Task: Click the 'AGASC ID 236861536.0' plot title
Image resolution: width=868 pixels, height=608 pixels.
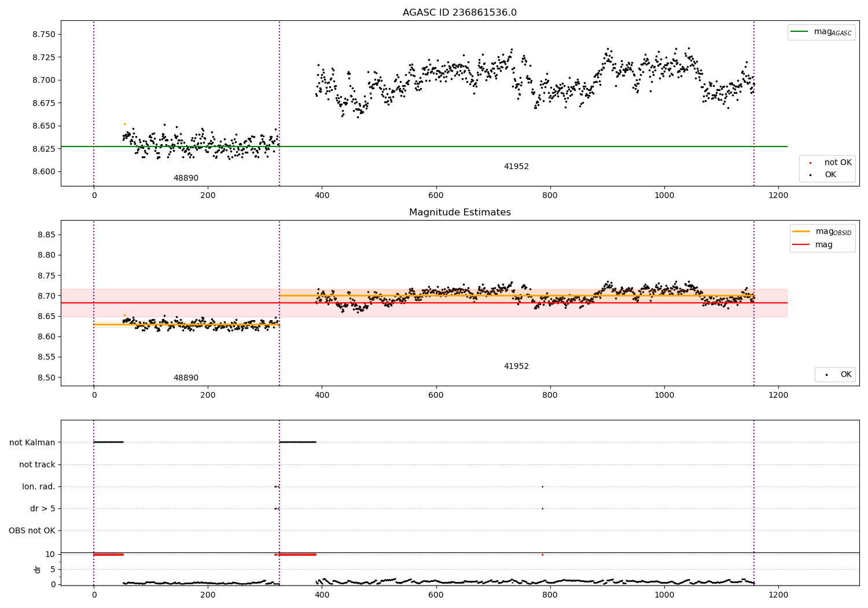Action: pyautogui.click(x=459, y=13)
